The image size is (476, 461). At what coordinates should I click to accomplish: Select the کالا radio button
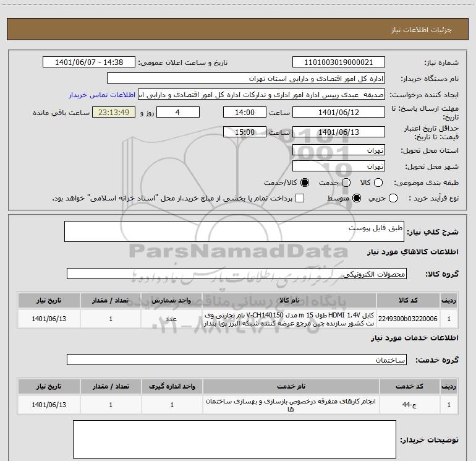click(378, 183)
